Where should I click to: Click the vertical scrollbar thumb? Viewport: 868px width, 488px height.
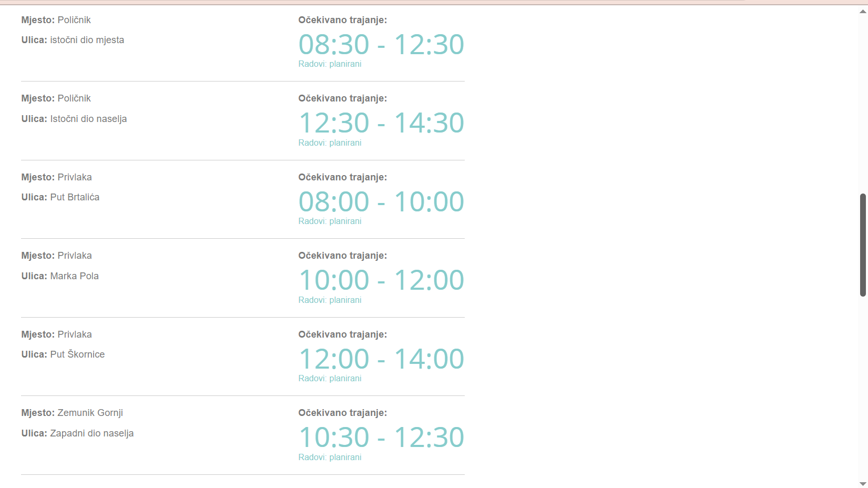coord(863,245)
